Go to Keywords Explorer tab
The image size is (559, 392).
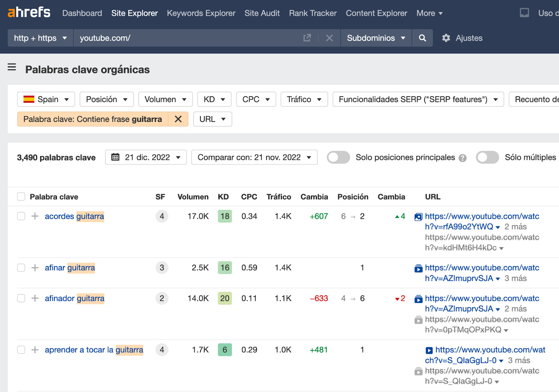click(201, 13)
